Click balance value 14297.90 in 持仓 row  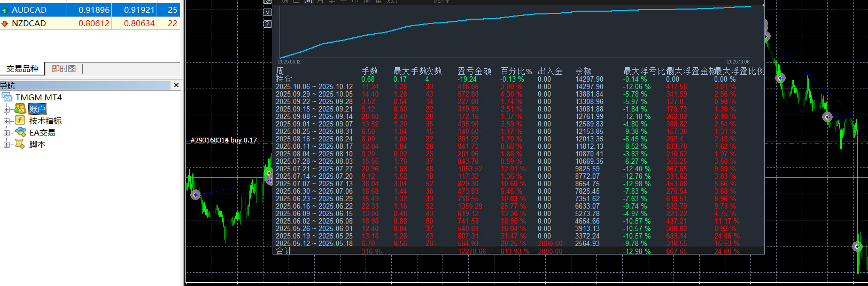point(589,79)
